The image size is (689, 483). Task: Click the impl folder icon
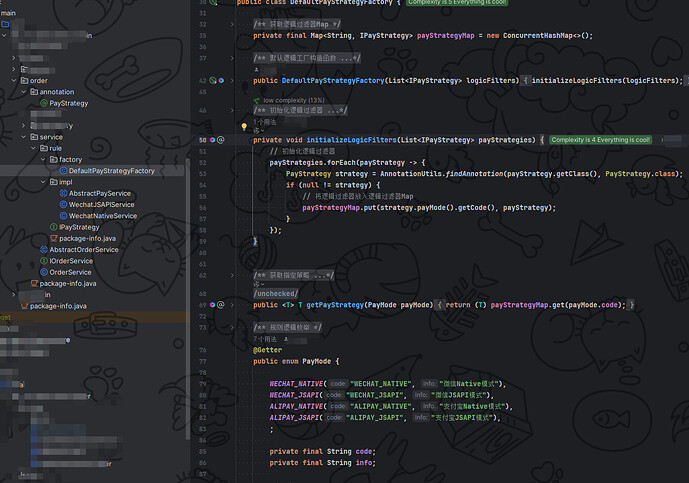click(x=54, y=182)
